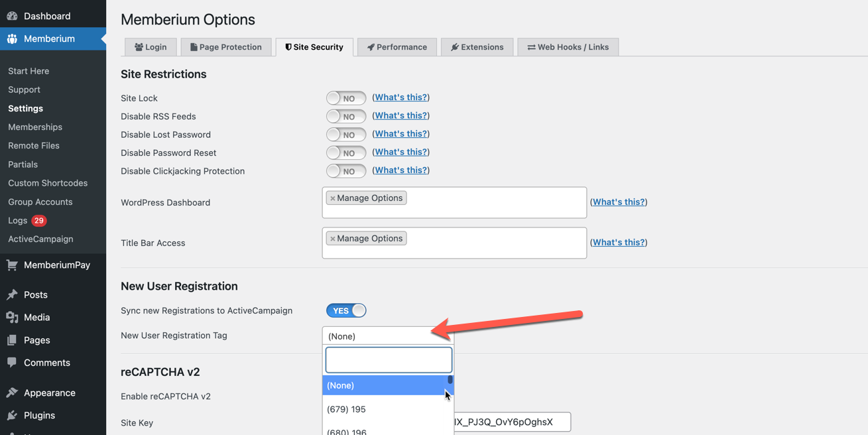Click the Posts pushpin icon

[x=12, y=294]
